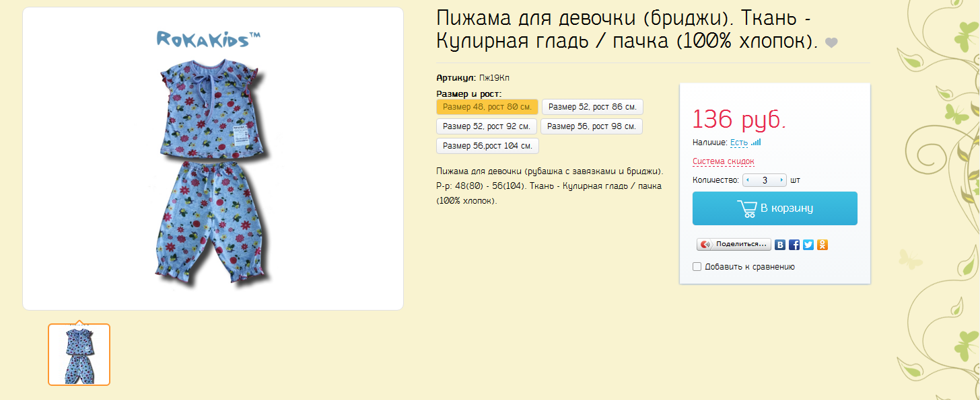
Task: Open the 'Поделиться…' share menu
Action: click(x=734, y=245)
